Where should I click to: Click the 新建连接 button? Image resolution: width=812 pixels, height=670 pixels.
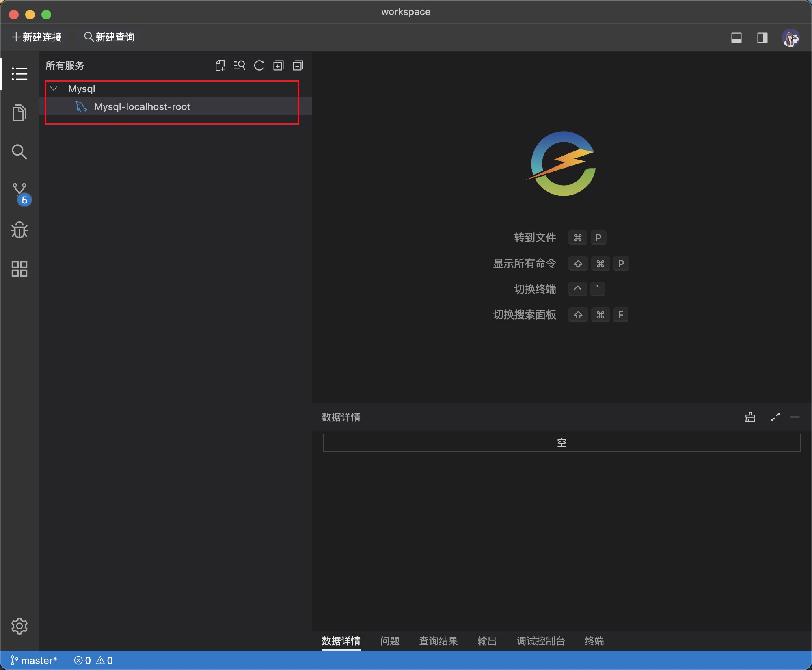[x=37, y=37]
